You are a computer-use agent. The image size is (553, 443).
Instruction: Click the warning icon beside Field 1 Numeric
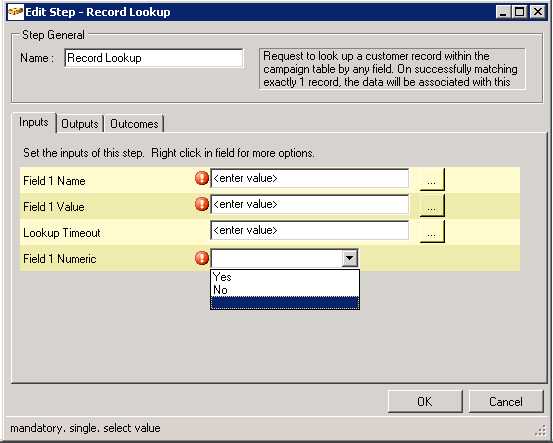pyautogui.click(x=202, y=258)
